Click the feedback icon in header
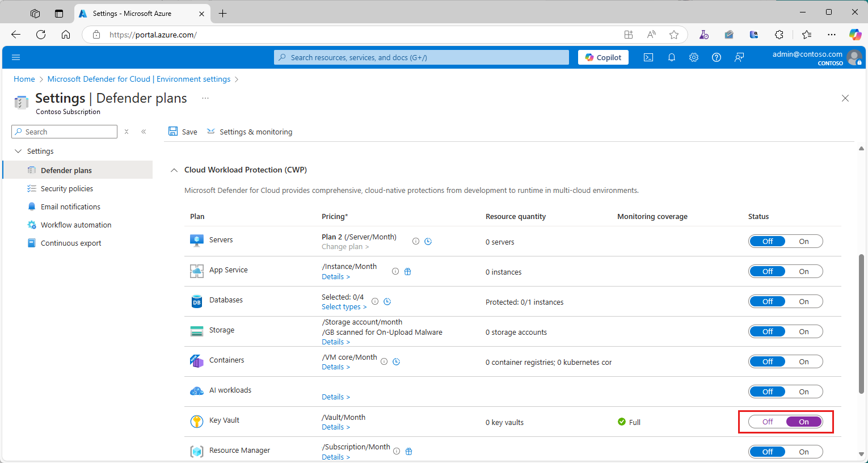Image resolution: width=868 pixels, height=463 pixels. (x=739, y=57)
